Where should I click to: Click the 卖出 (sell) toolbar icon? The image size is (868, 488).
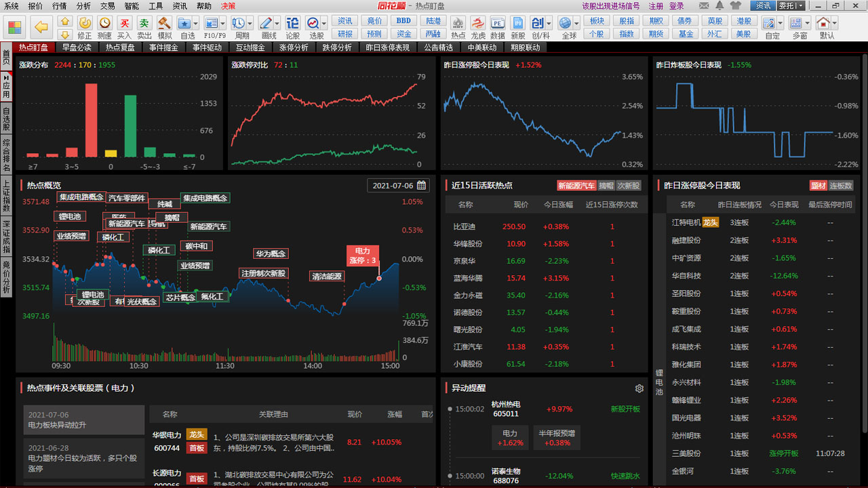(x=144, y=27)
